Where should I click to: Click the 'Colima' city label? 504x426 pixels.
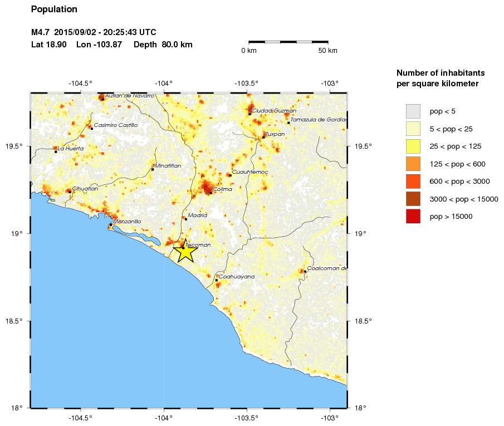[x=222, y=189]
